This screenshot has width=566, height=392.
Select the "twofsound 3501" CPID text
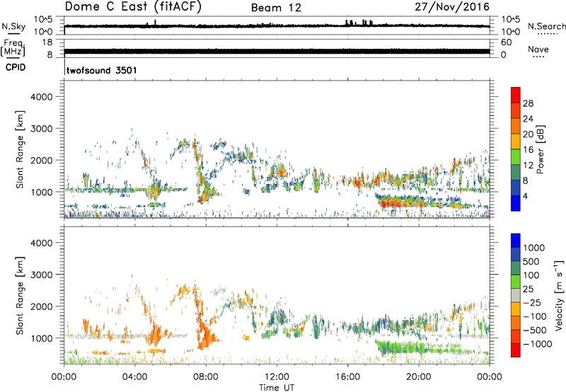[102, 70]
